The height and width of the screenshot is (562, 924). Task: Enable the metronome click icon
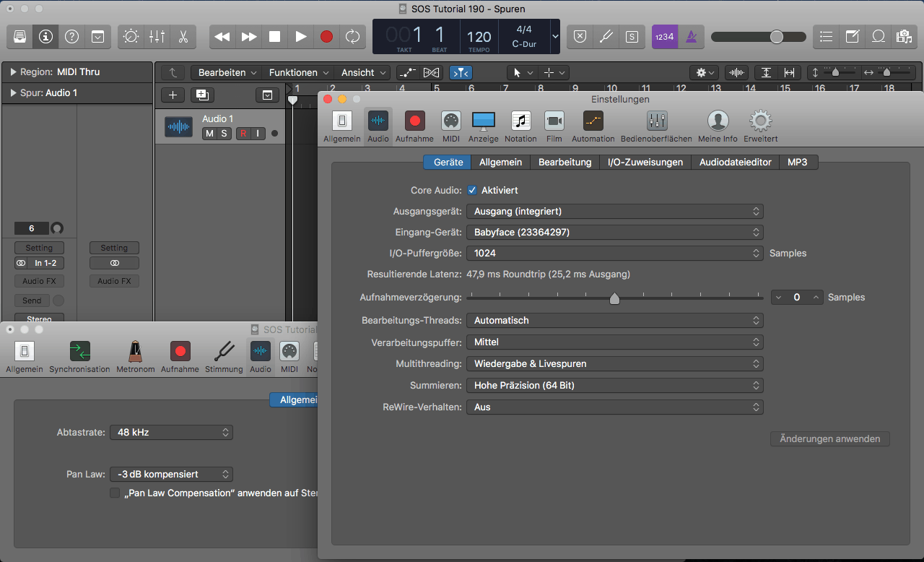point(691,37)
